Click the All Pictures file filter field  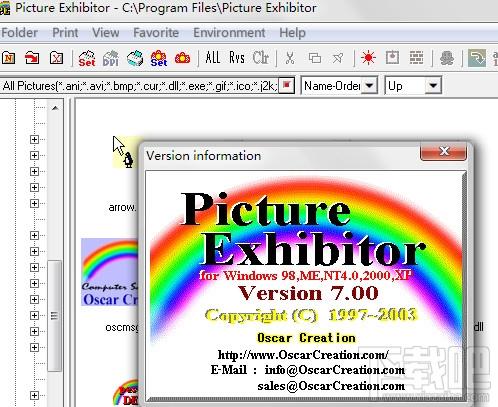(139, 86)
